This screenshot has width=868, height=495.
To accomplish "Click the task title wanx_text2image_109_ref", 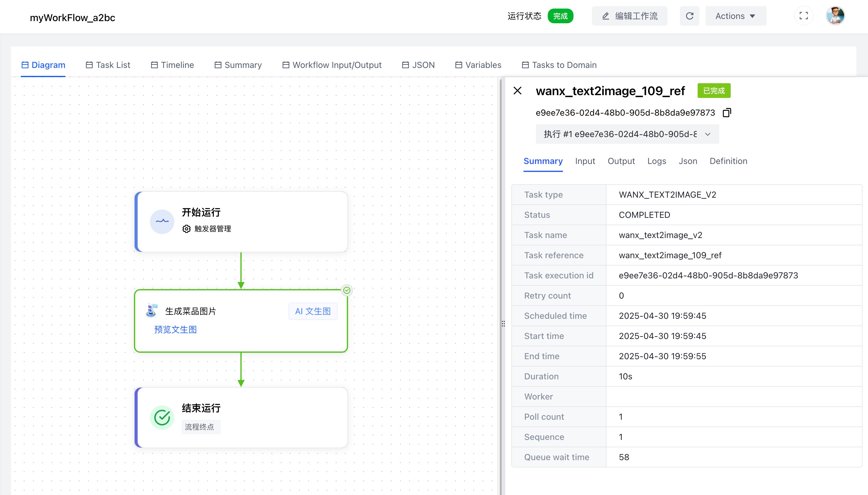I will (610, 91).
